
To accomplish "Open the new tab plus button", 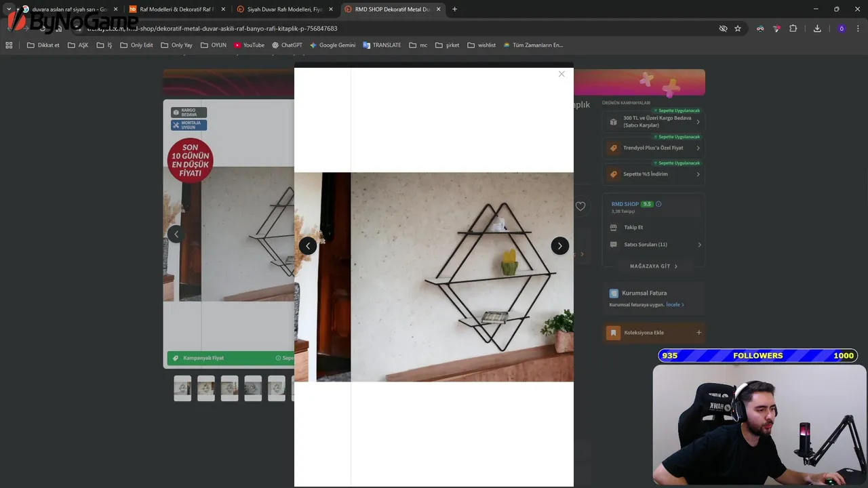I will [454, 9].
